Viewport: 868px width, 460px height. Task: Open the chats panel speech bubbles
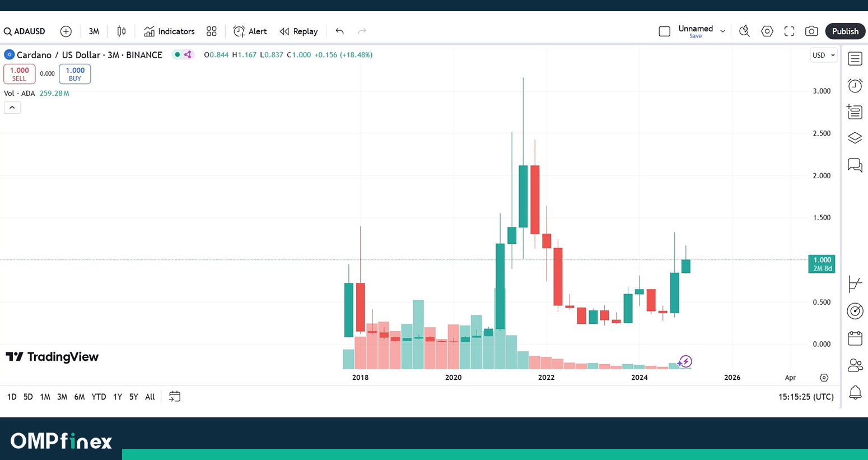pos(855,165)
